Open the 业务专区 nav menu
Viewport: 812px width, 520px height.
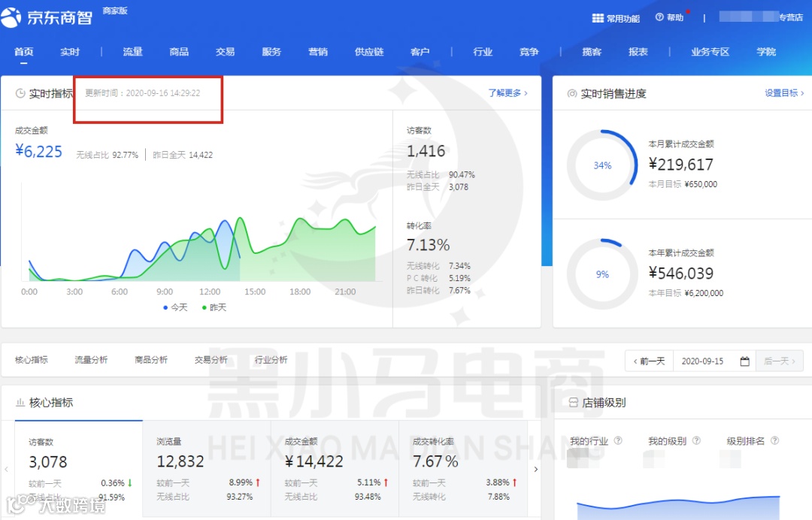(710, 52)
